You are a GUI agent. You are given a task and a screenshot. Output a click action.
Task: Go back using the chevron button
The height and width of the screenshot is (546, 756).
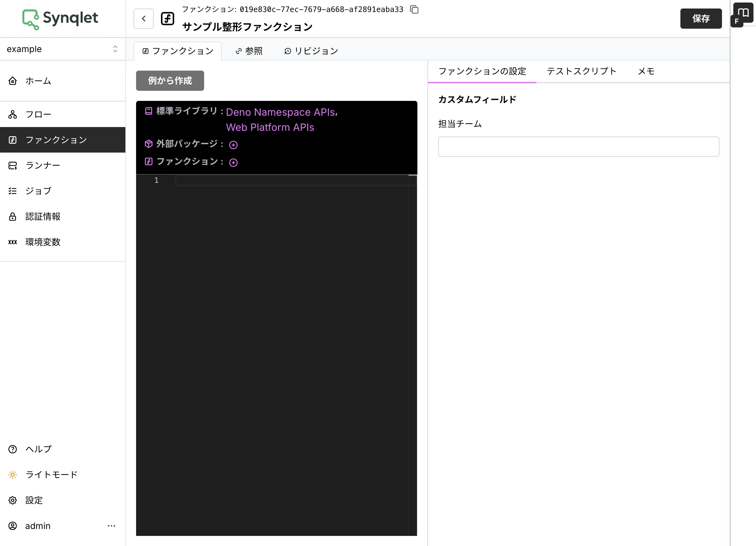point(143,19)
